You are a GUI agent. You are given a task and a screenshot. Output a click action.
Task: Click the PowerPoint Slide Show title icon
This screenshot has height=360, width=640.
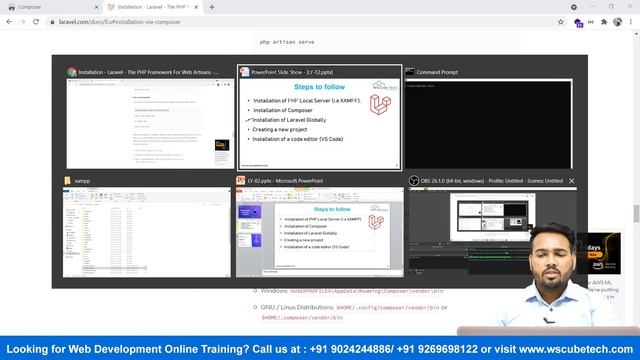(x=244, y=72)
